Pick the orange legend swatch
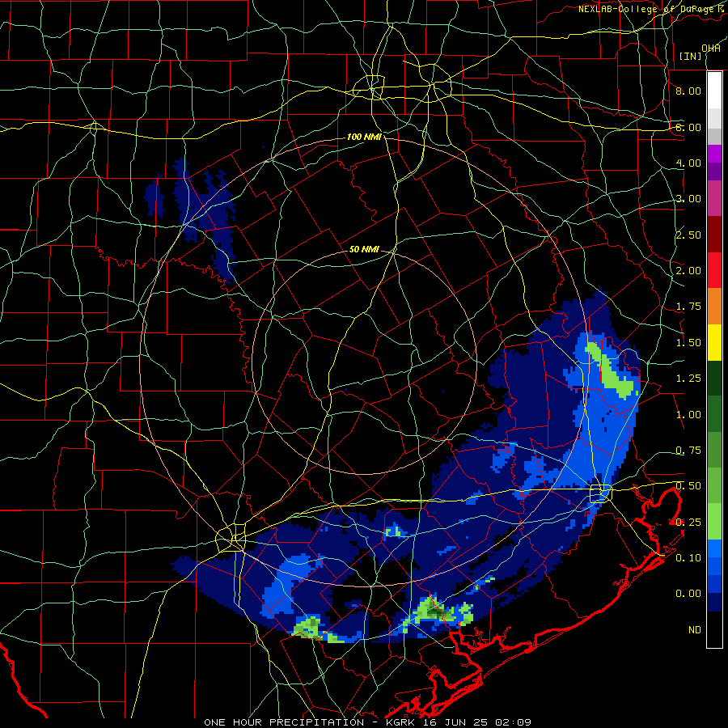This screenshot has height=728, width=728. 714,307
